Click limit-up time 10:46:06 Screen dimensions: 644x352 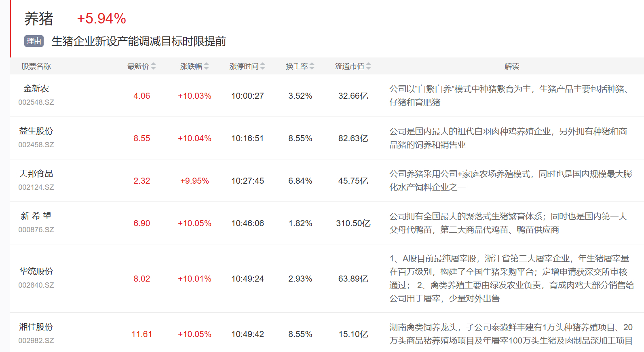click(247, 223)
